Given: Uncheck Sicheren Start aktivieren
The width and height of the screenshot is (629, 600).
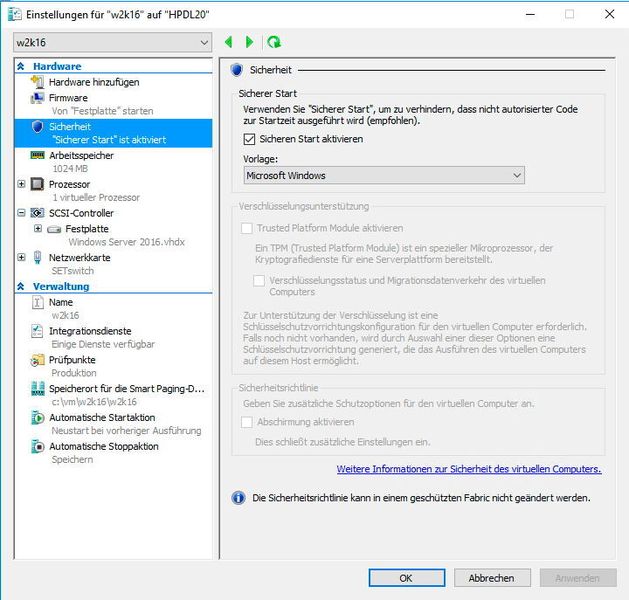Looking at the screenshot, I should pyautogui.click(x=249, y=139).
